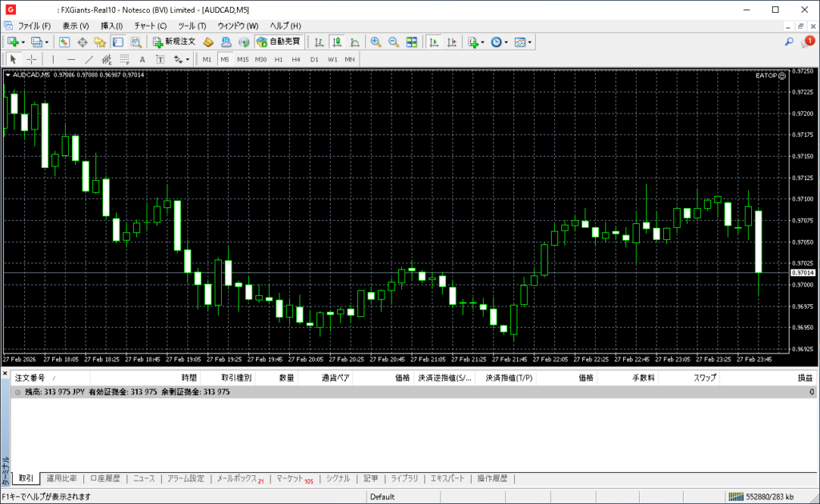Switch to the 口座履歴 tab
This screenshot has height=504, width=820.
105,478
